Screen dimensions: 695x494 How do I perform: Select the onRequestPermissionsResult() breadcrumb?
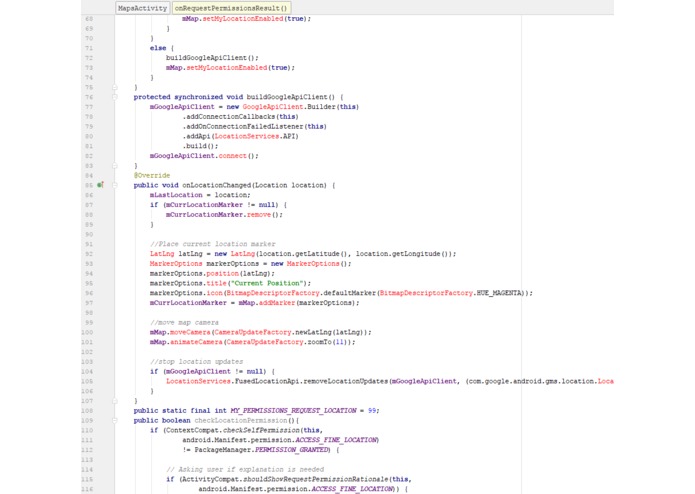[231, 8]
